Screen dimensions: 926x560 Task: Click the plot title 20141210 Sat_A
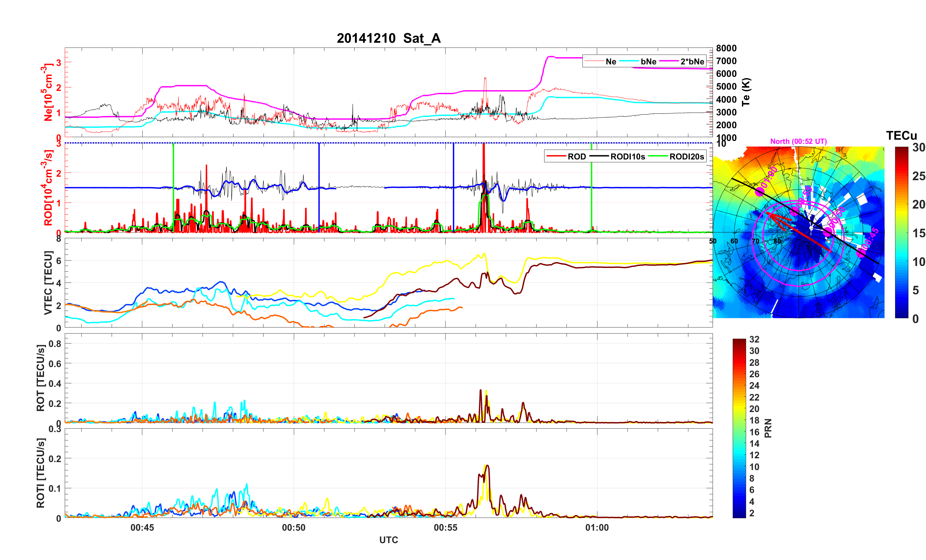(x=388, y=38)
